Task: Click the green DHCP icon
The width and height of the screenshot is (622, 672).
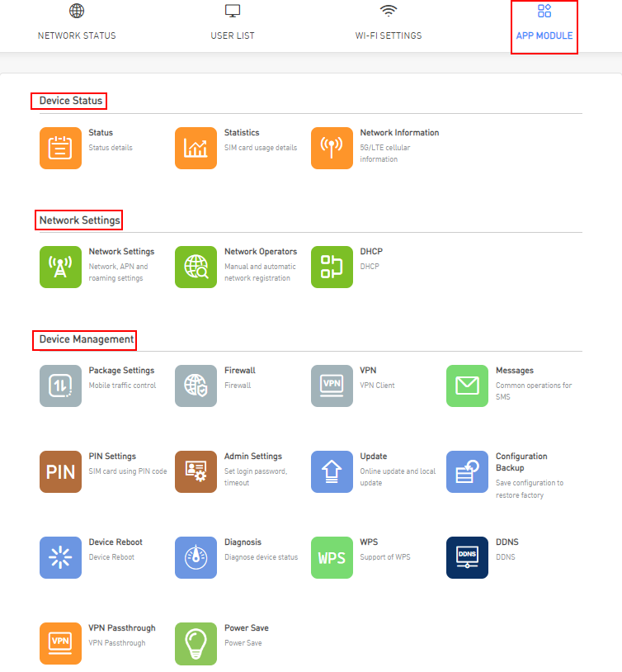Action: point(332,267)
